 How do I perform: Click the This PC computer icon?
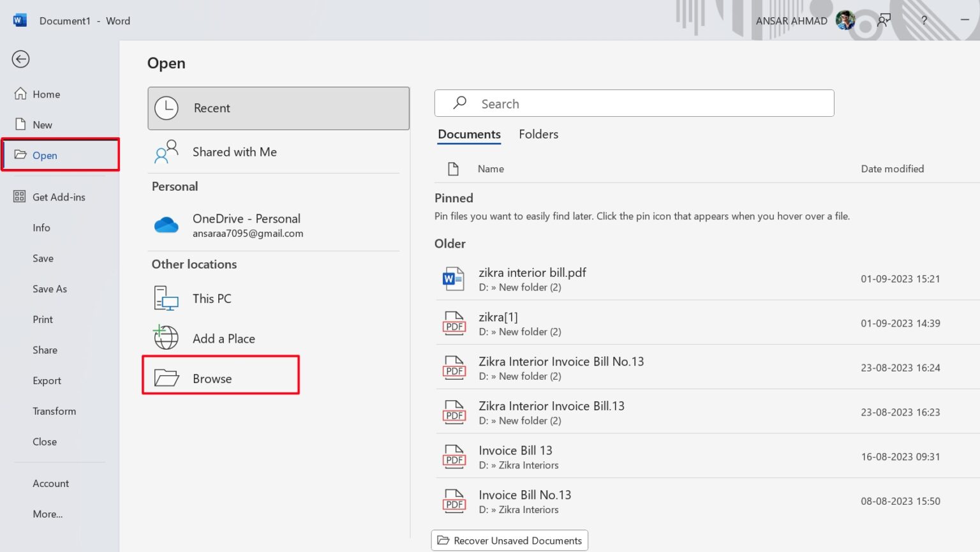[x=166, y=299]
